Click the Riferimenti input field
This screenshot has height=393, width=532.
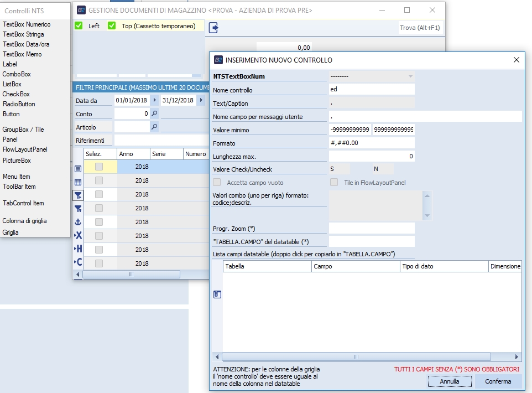click(x=161, y=140)
